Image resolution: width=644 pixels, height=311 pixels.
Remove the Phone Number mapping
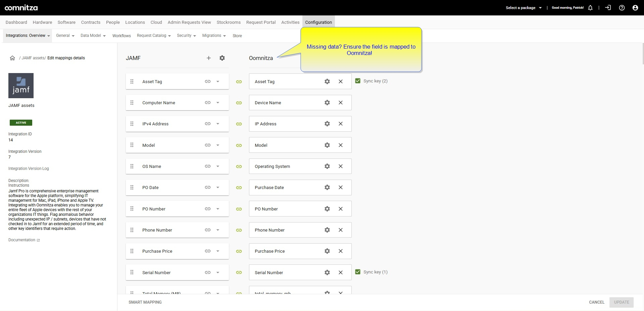click(x=341, y=230)
